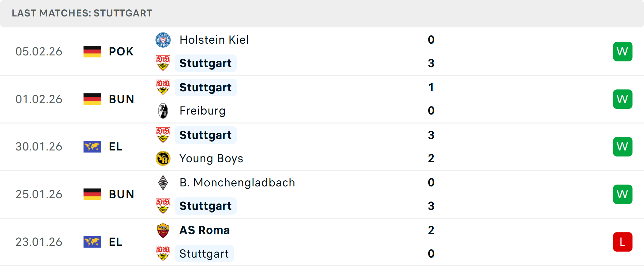
Task: Click the B. Monchengladbach club crest
Action: pyautogui.click(x=163, y=183)
